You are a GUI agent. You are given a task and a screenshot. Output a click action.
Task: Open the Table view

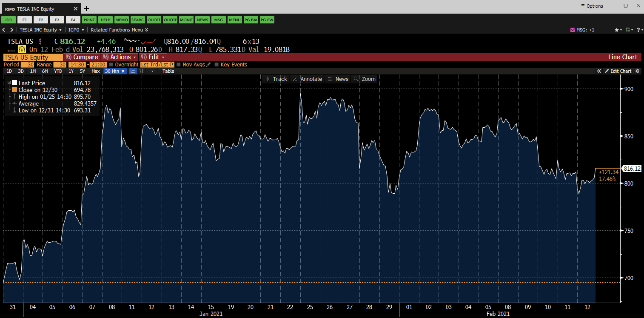pos(168,71)
